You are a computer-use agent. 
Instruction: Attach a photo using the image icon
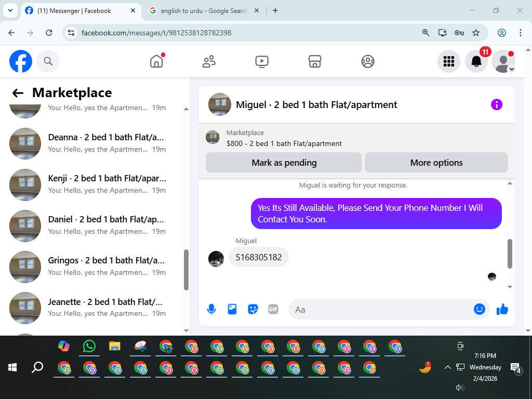232,309
